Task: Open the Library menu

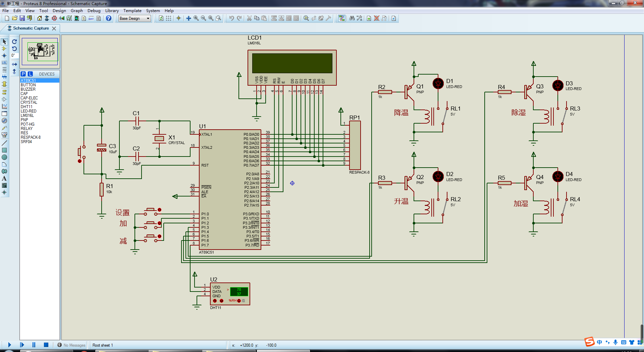Action: tap(112, 10)
